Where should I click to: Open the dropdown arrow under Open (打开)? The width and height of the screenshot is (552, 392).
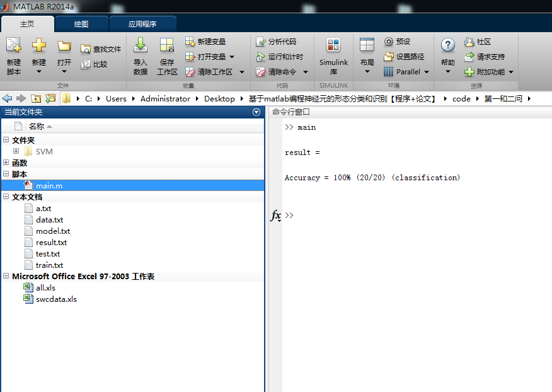pos(64,72)
